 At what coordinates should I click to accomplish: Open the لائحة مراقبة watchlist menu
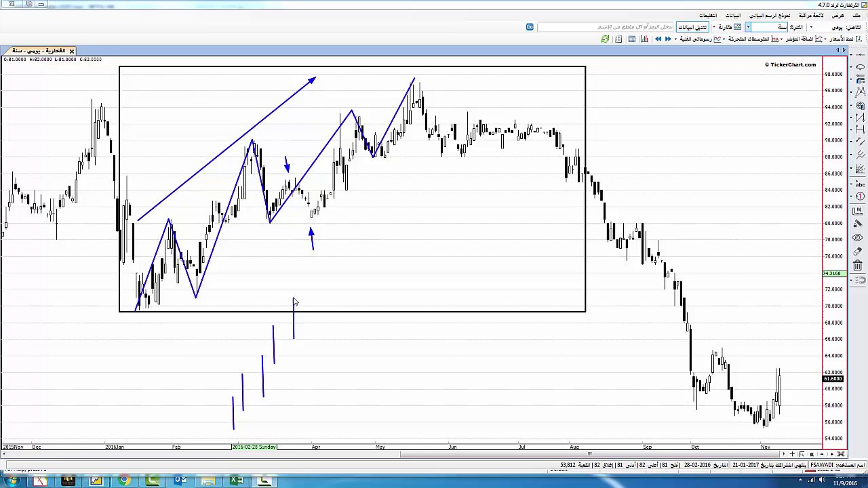pos(811,16)
